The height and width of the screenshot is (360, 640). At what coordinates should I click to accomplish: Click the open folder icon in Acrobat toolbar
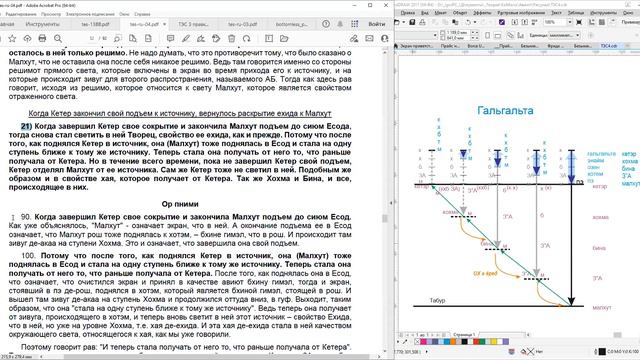[284, 38]
